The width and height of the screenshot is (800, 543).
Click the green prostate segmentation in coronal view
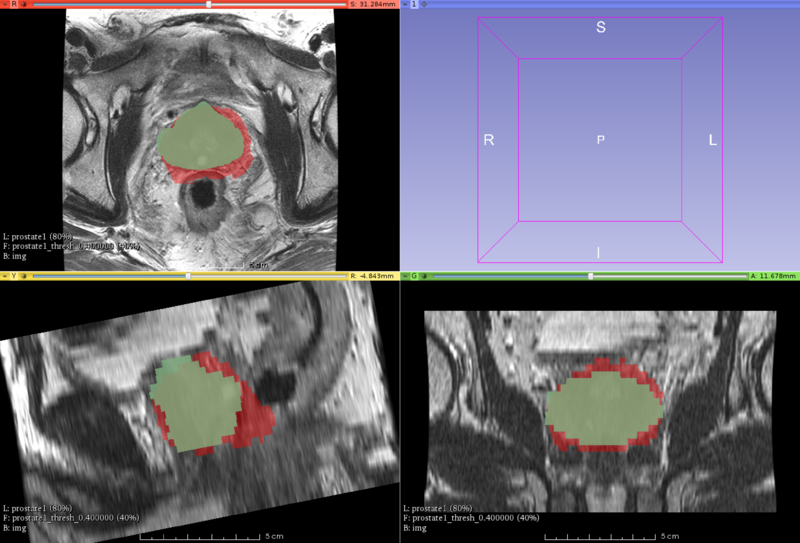pyautogui.click(x=604, y=408)
